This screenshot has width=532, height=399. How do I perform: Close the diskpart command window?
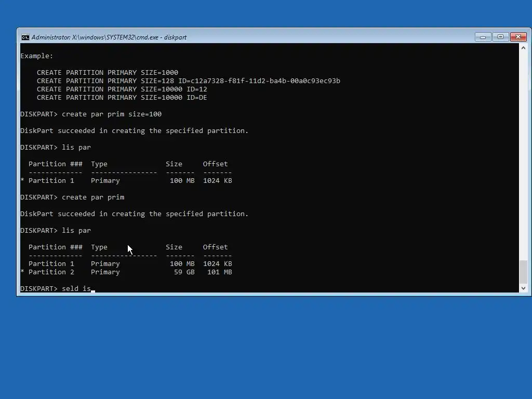518,37
